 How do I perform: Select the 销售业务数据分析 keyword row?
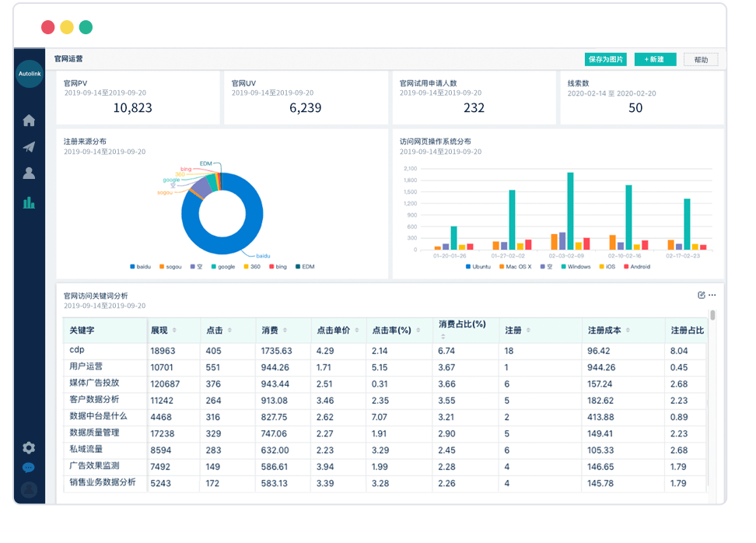385,483
